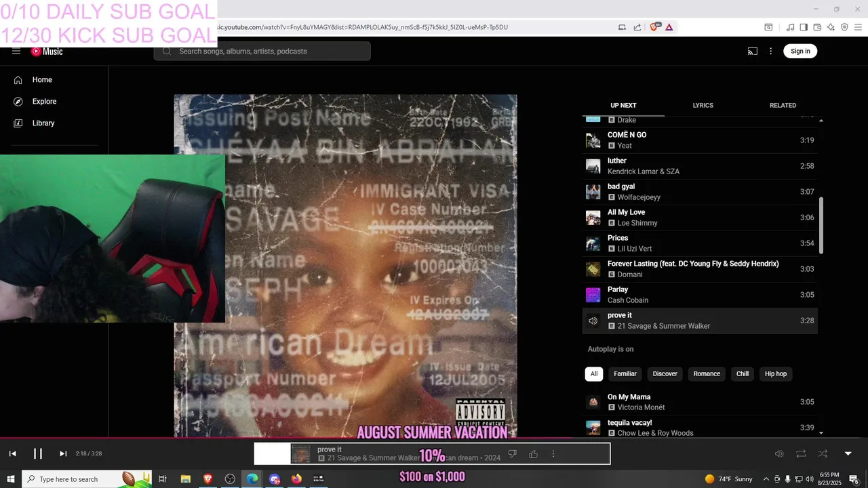Click the browser media control music note icon
The image size is (868, 488).
pyautogui.click(x=790, y=27)
